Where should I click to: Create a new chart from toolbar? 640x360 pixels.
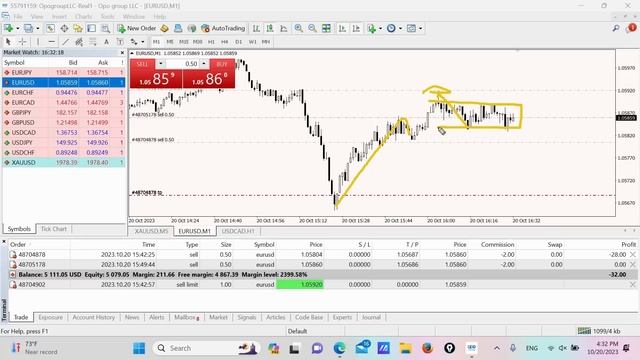pyautogui.click(x=8, y=28)
